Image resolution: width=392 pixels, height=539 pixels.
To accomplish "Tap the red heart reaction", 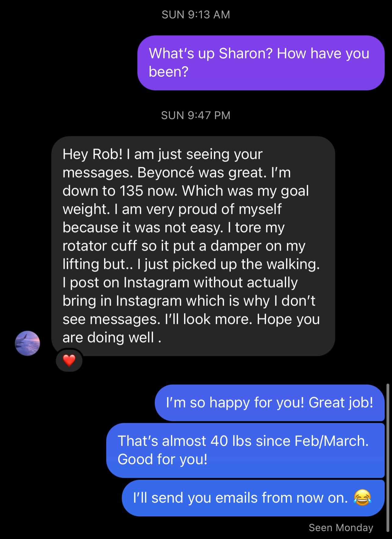I will point(69,360).
